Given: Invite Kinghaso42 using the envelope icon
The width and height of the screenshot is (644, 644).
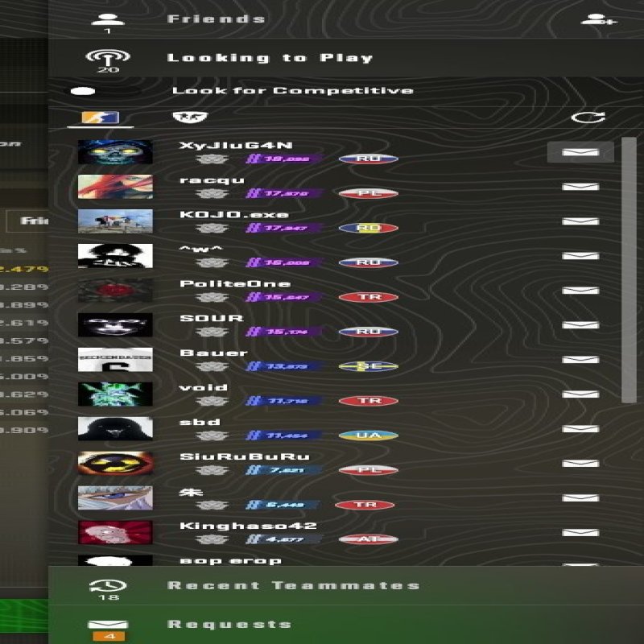Looking at the screenshot, I should click(580, 532).
